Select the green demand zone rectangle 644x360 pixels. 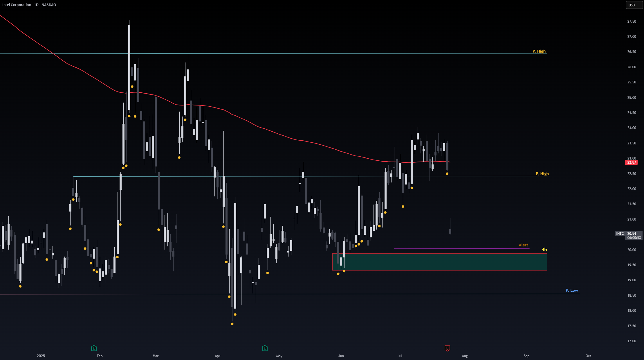click(440, 262)
